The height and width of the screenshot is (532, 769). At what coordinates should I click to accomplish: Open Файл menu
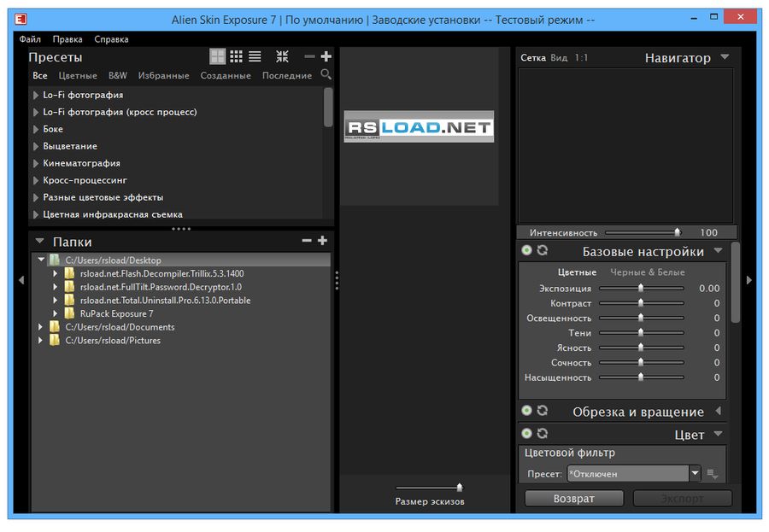30,39
